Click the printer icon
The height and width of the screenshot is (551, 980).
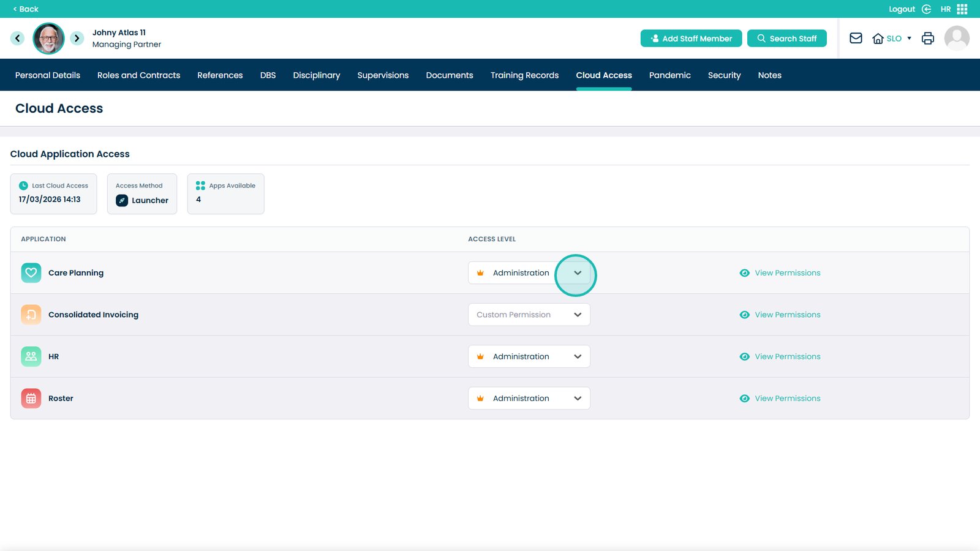coord(927,38)
